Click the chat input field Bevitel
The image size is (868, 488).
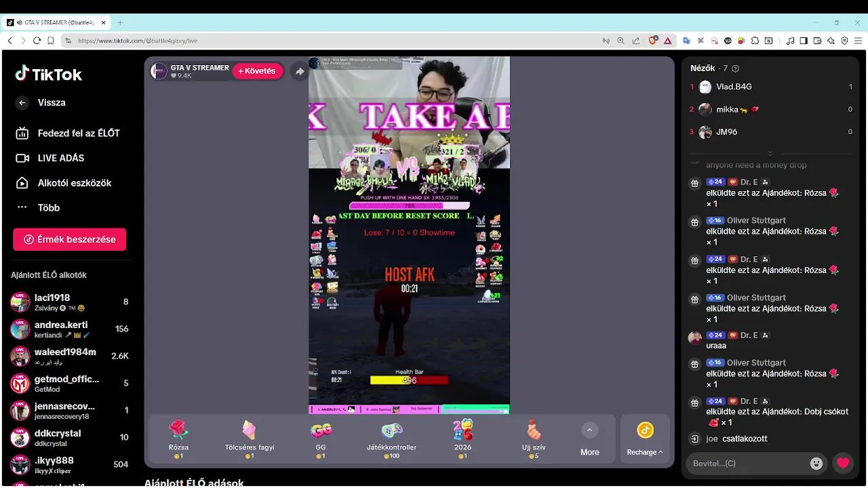(x=746, y=464)
